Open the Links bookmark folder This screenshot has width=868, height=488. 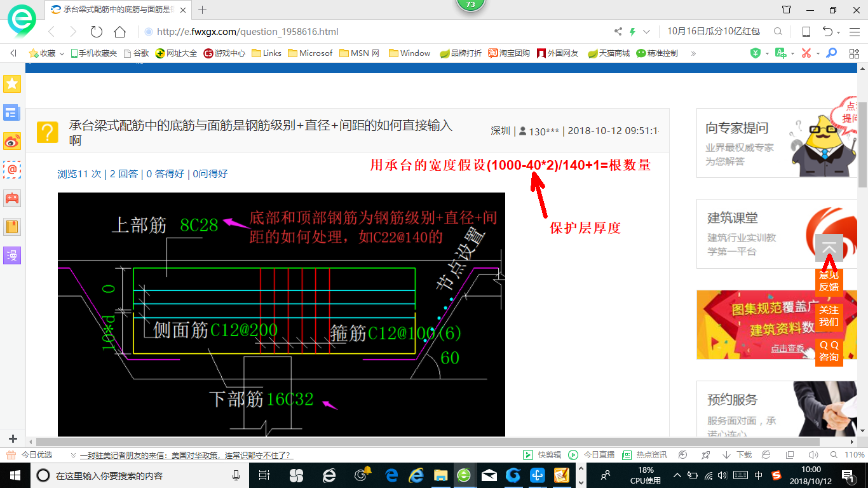point(267,53)
